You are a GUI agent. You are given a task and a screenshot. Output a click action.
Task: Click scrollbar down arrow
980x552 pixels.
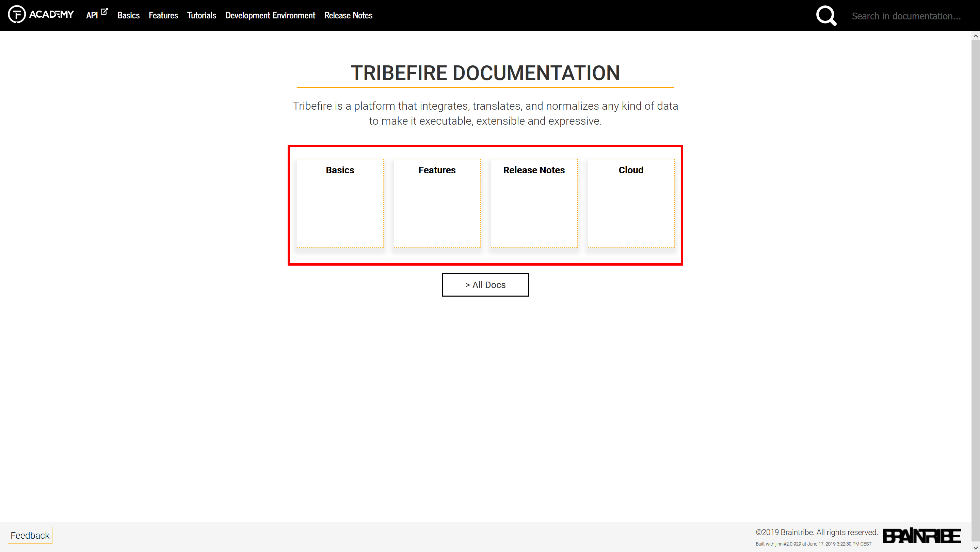tap(976, 548)
